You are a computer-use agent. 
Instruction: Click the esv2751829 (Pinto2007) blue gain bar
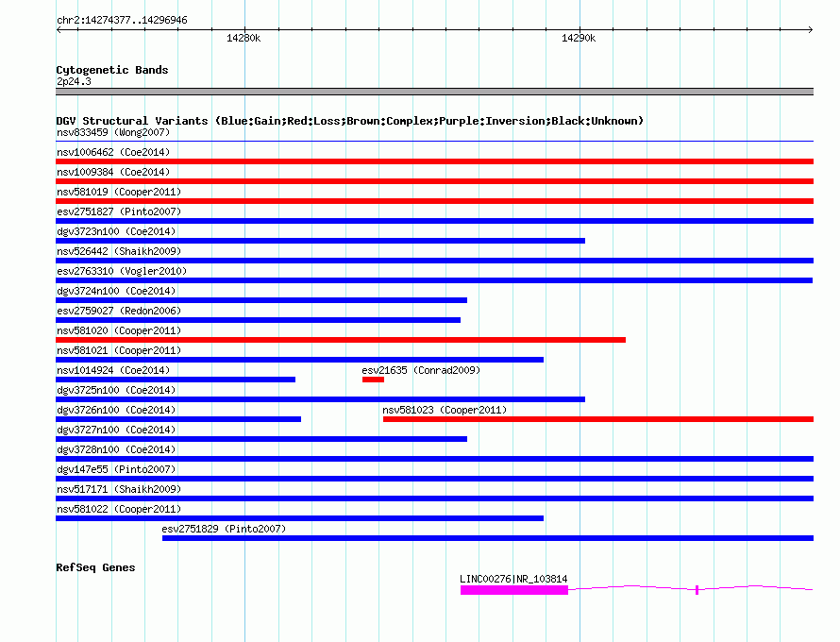click(x=488, y=538)
